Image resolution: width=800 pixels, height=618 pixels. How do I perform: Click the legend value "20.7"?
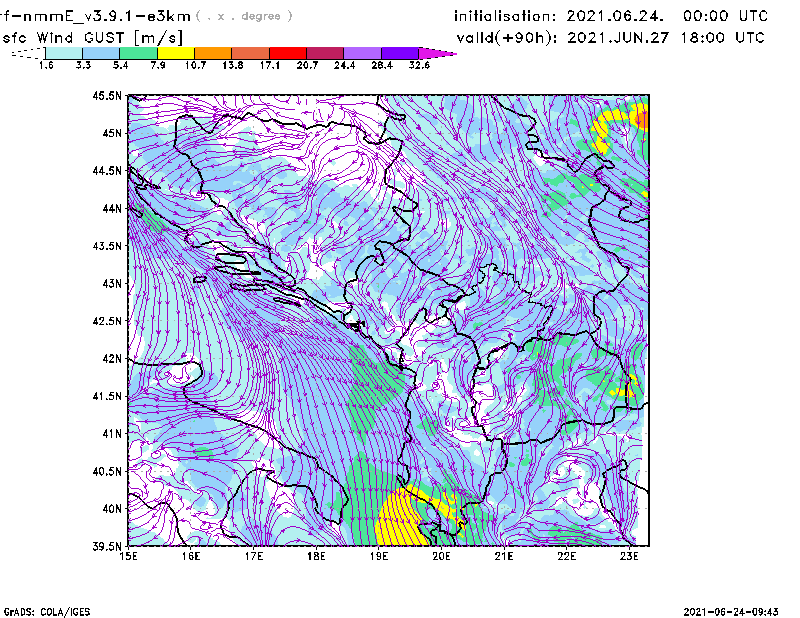pos(307,65)
